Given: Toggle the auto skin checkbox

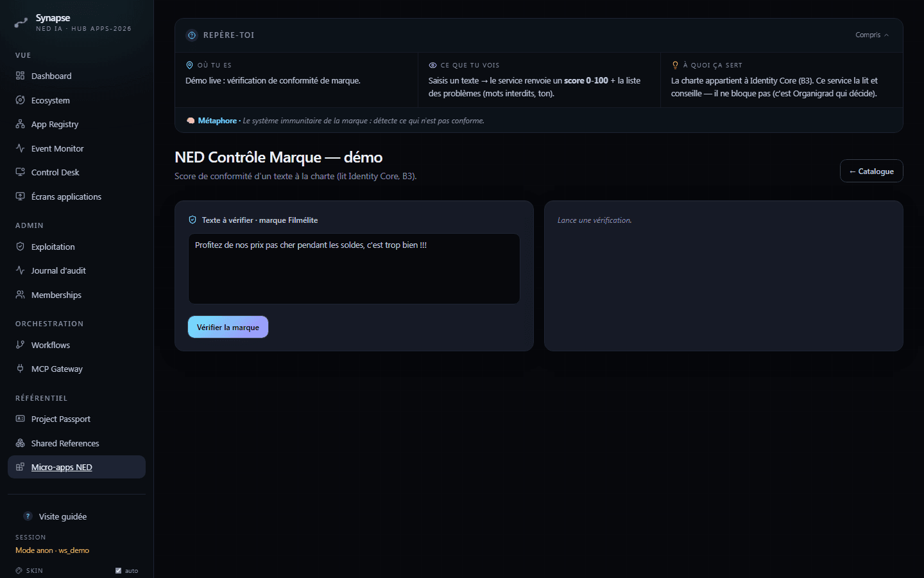Looking at the screenshot, I should (118, 570).
